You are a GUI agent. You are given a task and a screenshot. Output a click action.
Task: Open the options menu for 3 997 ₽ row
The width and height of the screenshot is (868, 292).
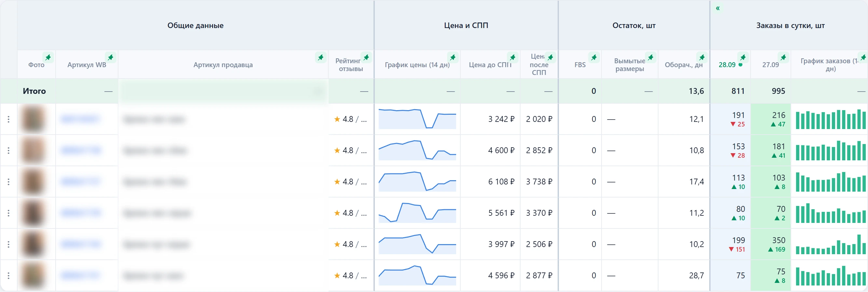[8, 244]
